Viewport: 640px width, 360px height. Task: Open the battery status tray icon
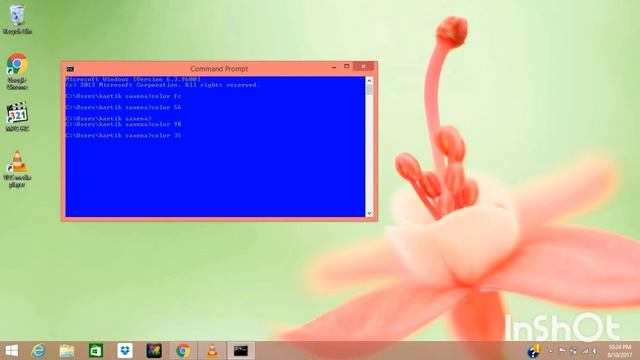point(573,351)
